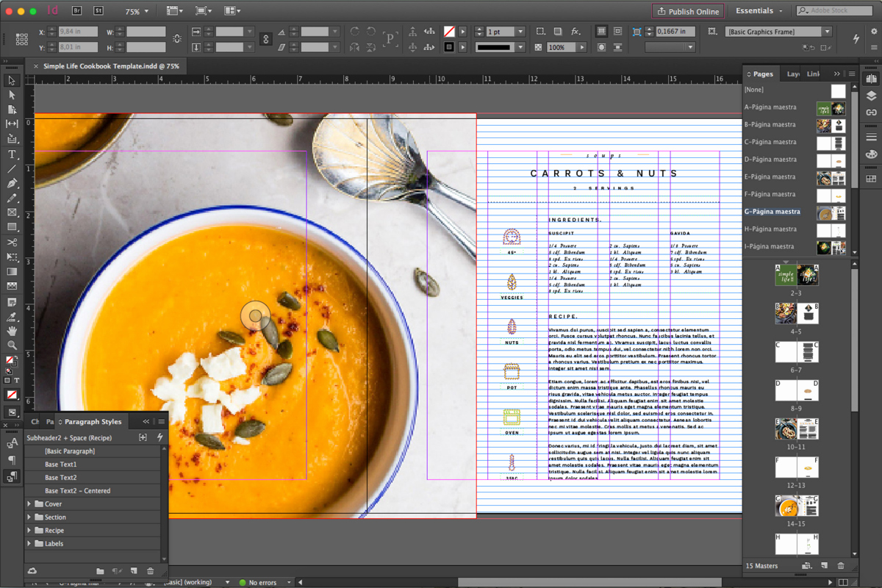Toggle the constrain scaling chain link
This screenshot has height=588, width=882.
click(266, 39)
